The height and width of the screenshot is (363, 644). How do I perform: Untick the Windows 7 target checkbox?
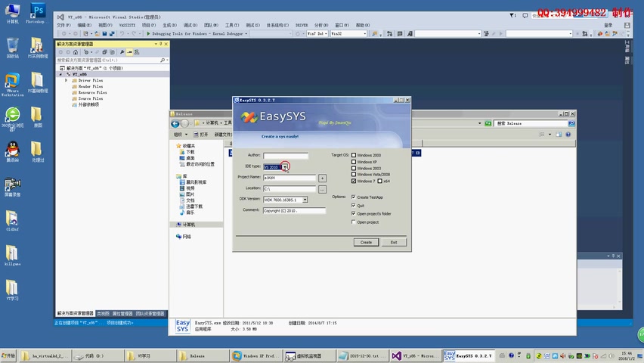[354, 181]
